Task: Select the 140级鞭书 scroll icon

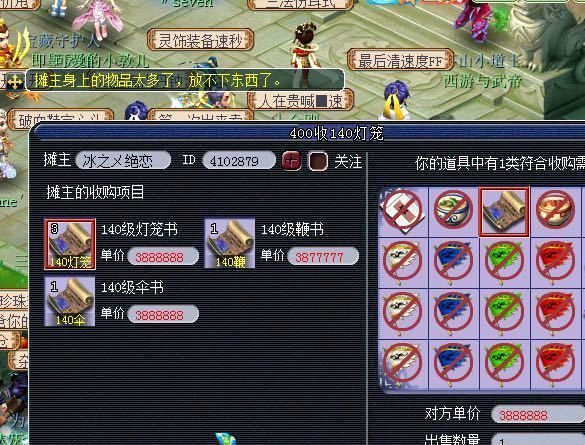Action: (x=230, y=243)
